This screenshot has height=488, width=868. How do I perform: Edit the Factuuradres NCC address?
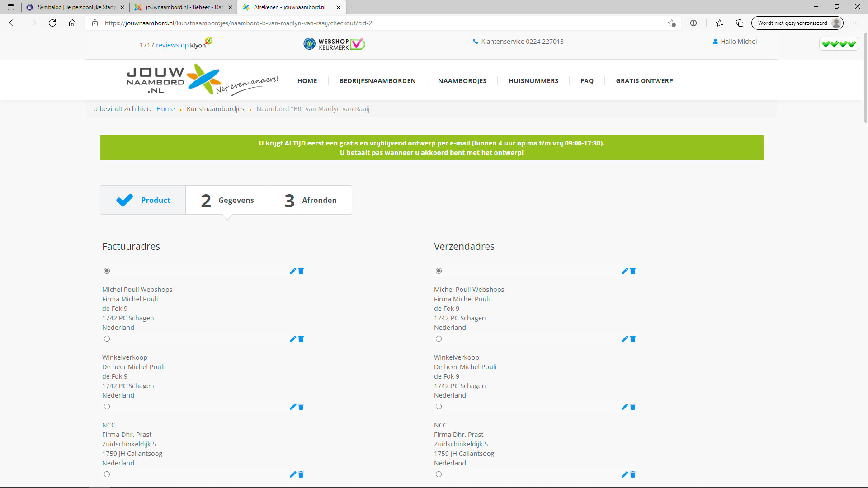[x=293, y=407]
